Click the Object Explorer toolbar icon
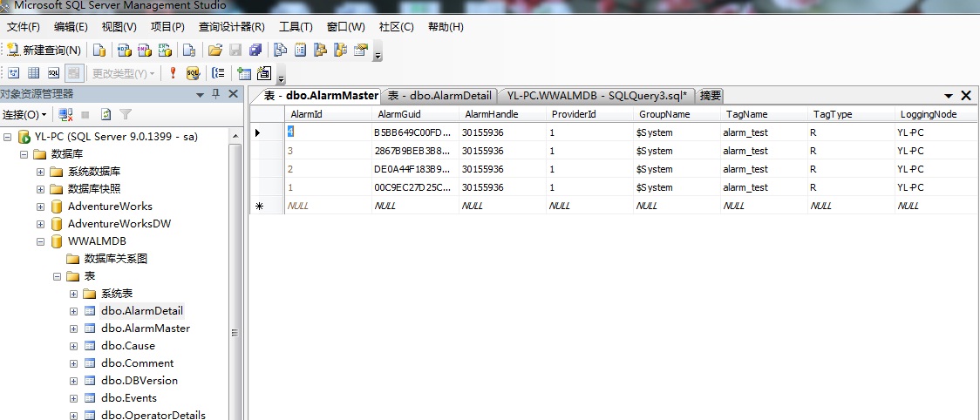The image size is (980, 420). click(321, 51)
